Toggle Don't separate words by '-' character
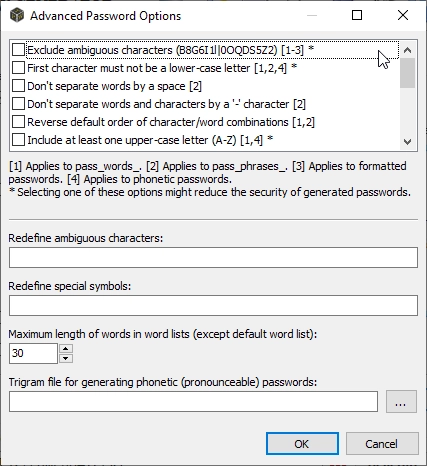The image size is (427, 466). [x=18, y=104]
